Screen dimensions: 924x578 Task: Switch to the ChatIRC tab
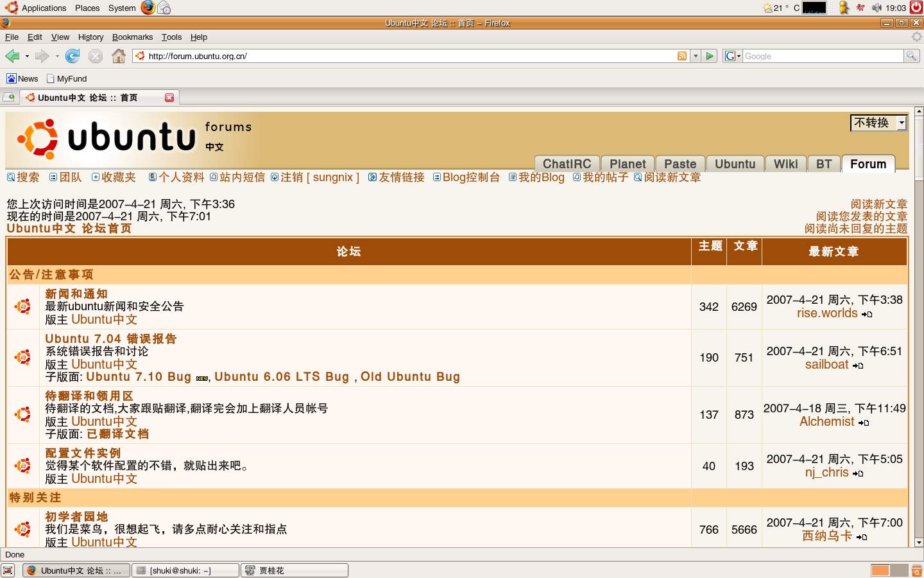567,164
